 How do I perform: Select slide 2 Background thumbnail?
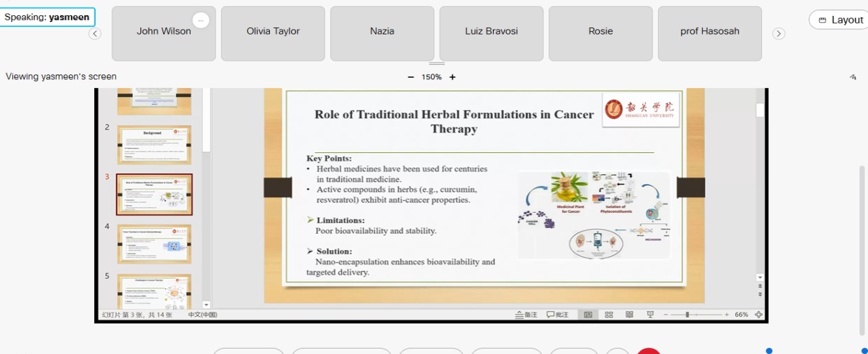click(x=154, y=145)
